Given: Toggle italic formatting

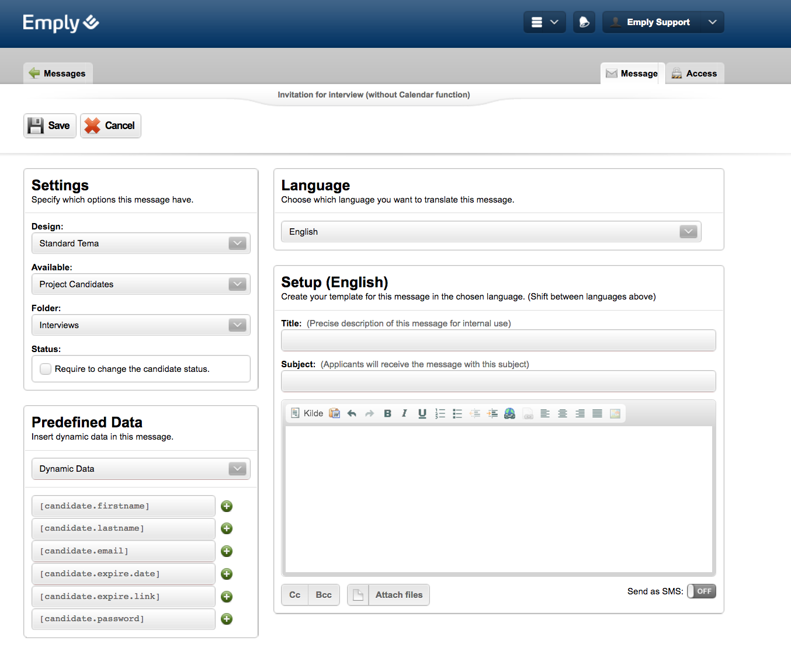Looking at the screenshot, I should coord(404,413).
